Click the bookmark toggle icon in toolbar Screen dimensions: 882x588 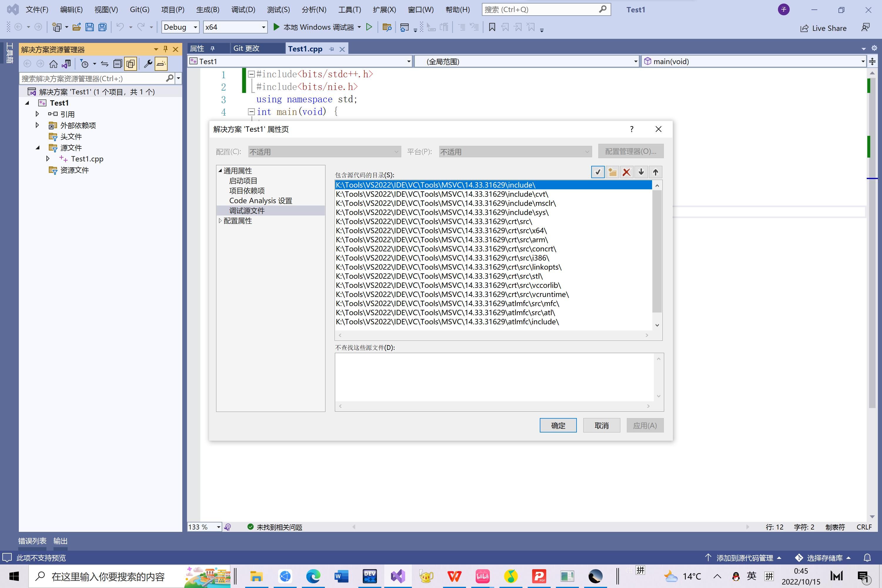[492, 27]
